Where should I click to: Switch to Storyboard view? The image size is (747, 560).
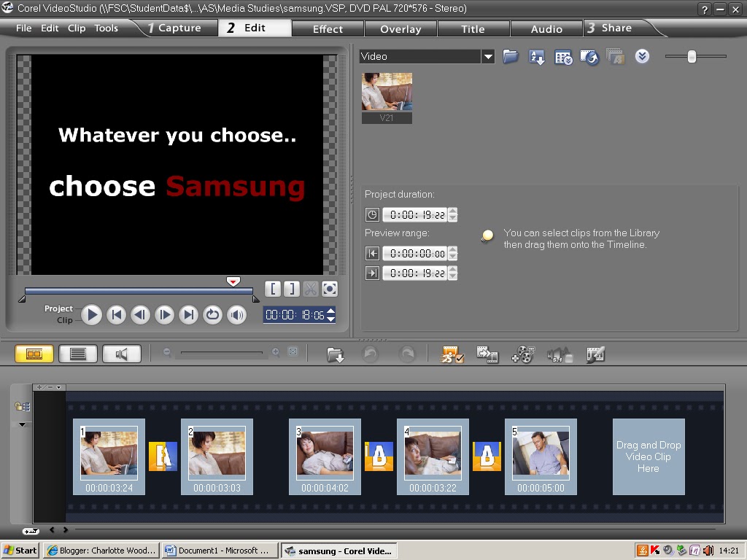click(x=34, y=354)
